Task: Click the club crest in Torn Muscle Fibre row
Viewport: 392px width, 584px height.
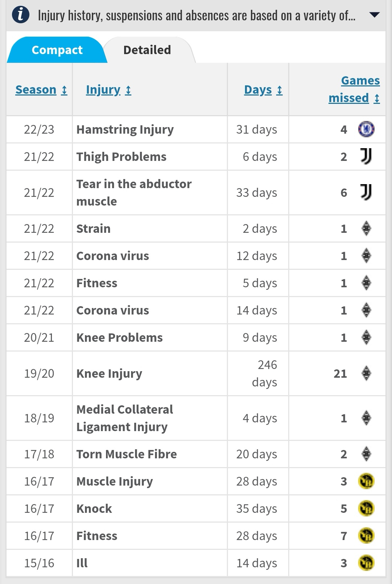Action: tap(366, 454)
